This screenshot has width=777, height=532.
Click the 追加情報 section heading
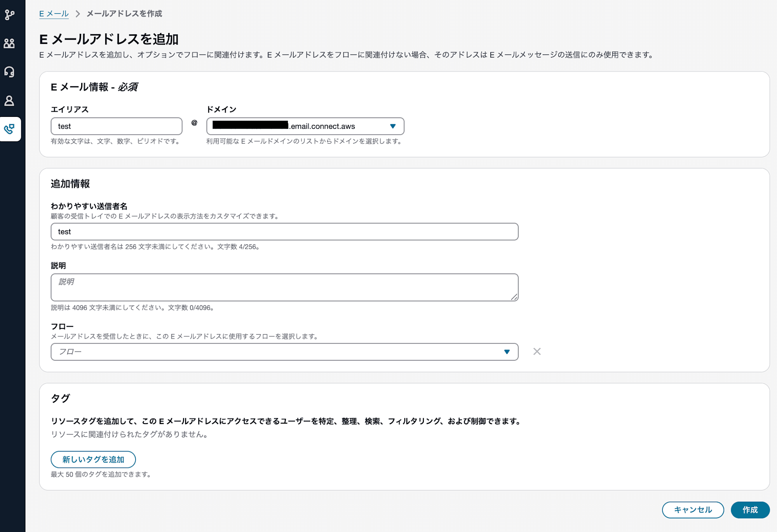point(70,184)
